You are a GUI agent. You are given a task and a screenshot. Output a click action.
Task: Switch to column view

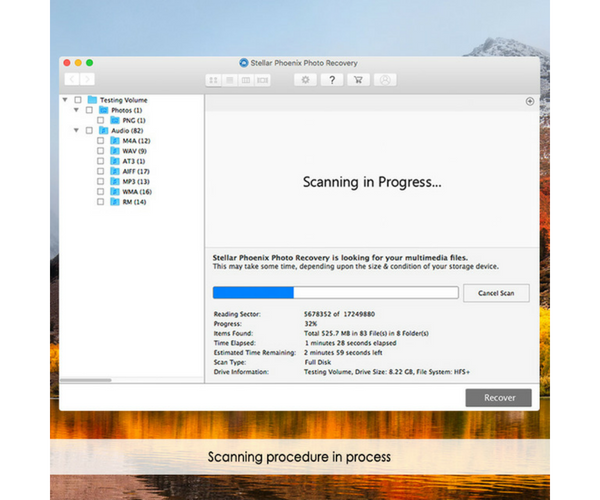[246, 80]
